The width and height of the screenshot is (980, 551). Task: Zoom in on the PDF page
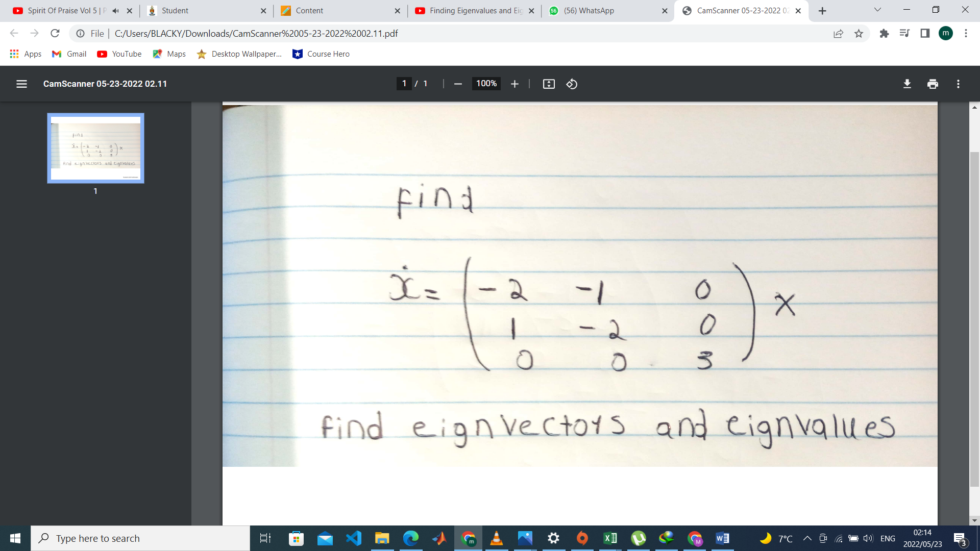point(514,84)
